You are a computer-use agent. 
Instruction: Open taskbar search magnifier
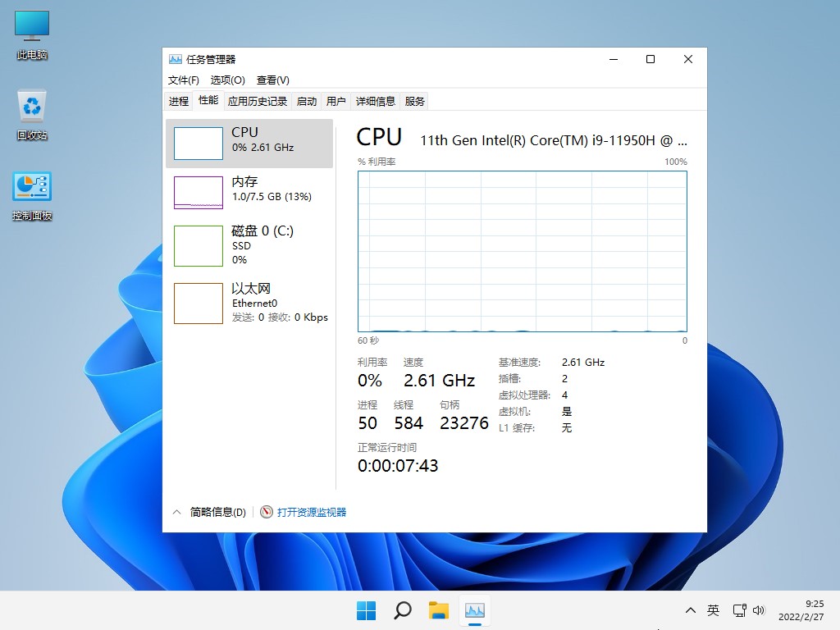click(x=402, y=610)
